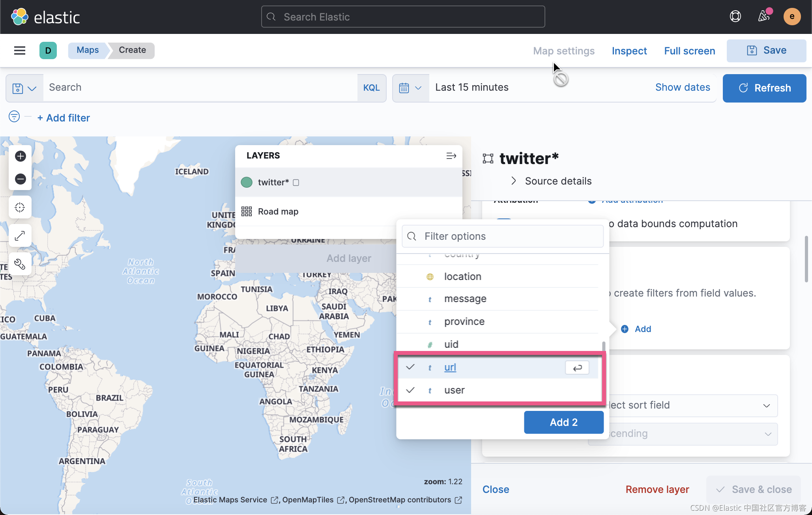
Task: Save the map
Action: [766, 50]
